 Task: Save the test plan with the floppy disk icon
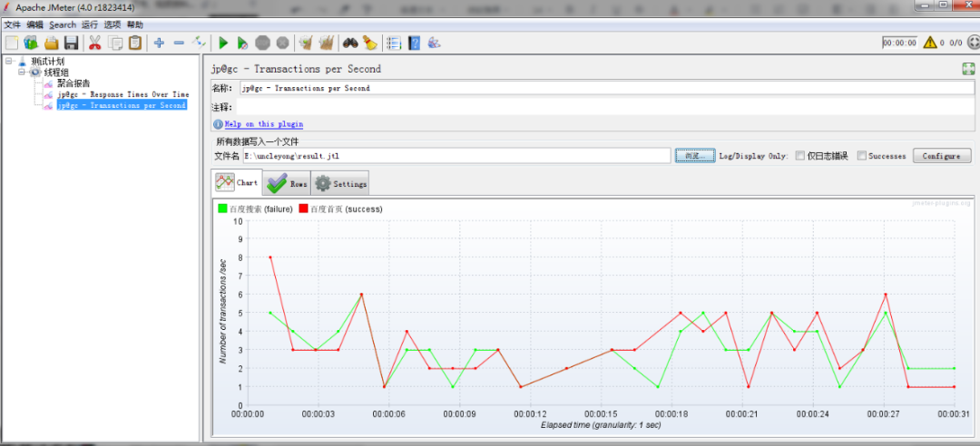coord(72,43)
